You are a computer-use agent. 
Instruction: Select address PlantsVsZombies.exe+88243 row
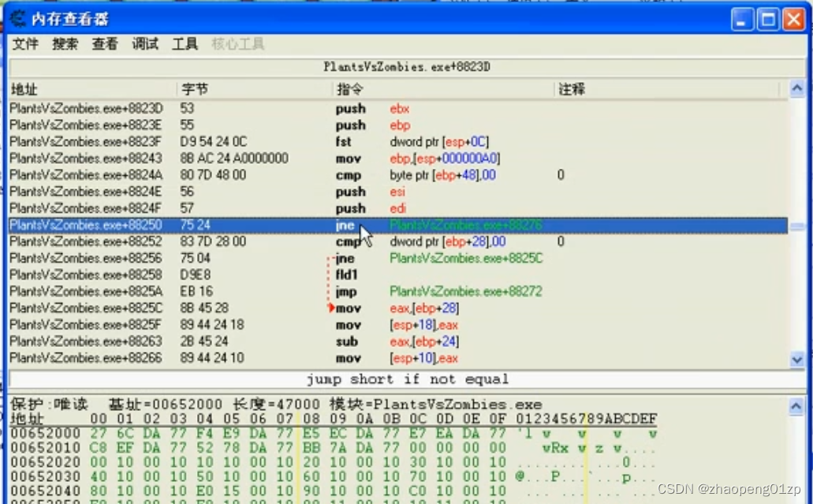pos(398,159)
